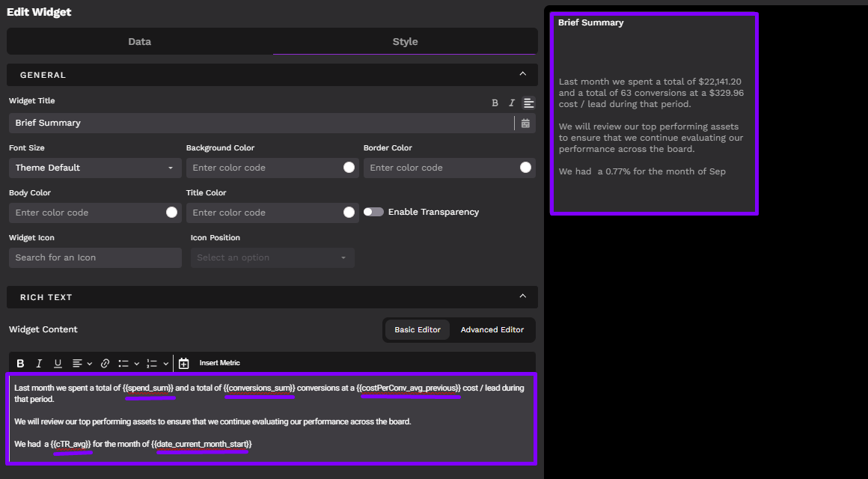Viewport: 868px width, 479px height.
Task: Click the widget title align left icon
Action: [x=528, y=103]
